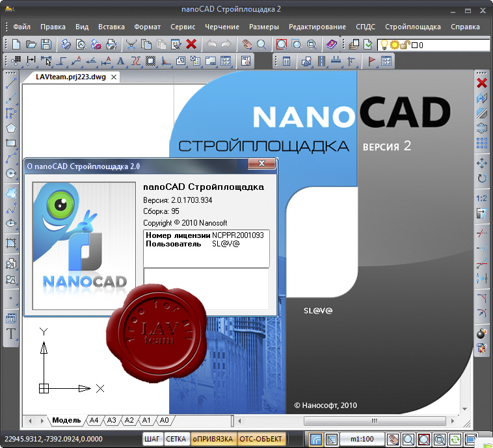Click horizontal scrollbar right arrow
493x448 pixels.
(453, 421)
